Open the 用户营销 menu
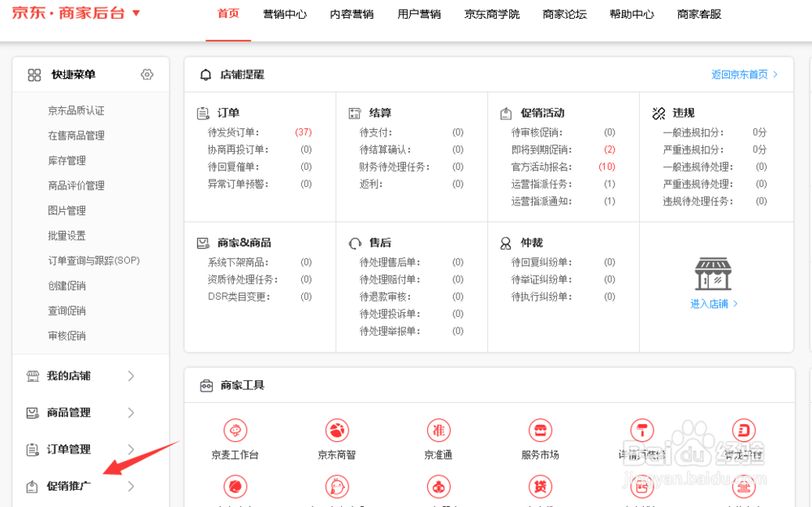 click(x=419, y=14)
